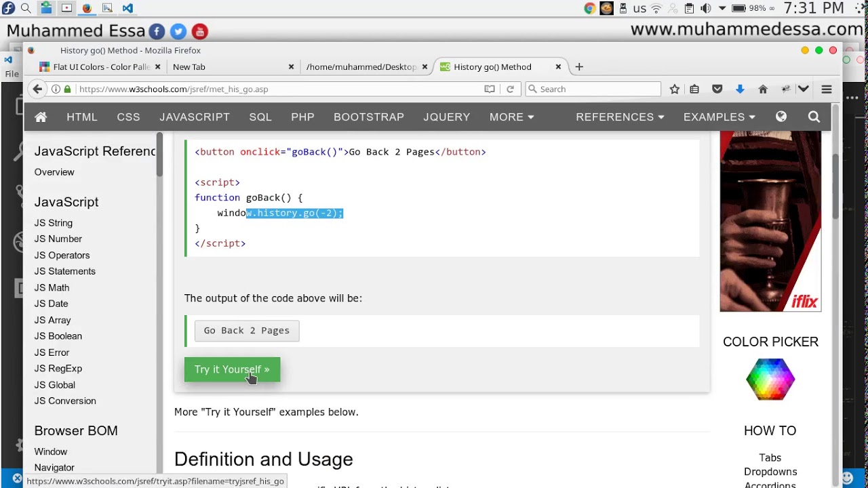Click the w3schools home icon
The width and height of the screenshot is (868, 488).
click(x=41, y=117)
